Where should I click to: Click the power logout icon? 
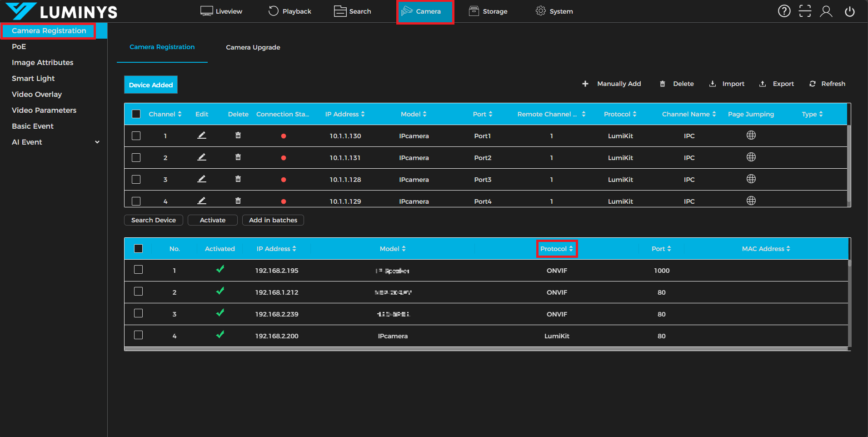[x=849, y=11]
